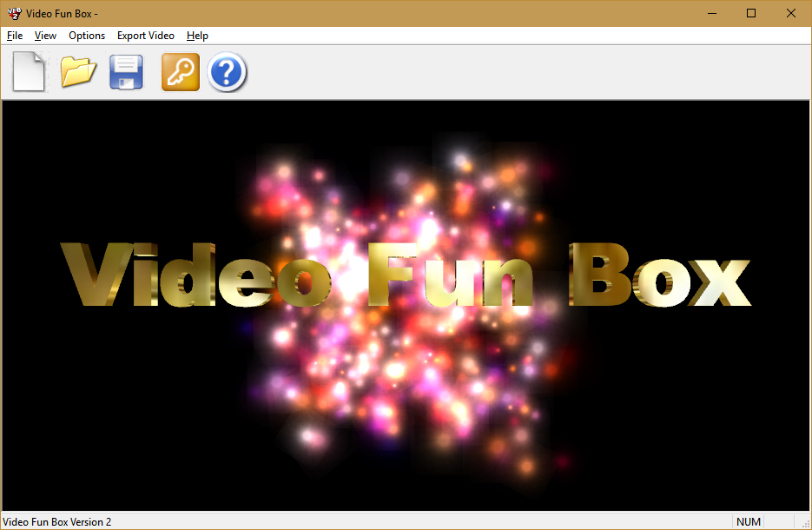Maximize the Video Fun Box window

[x=751, y=14]
